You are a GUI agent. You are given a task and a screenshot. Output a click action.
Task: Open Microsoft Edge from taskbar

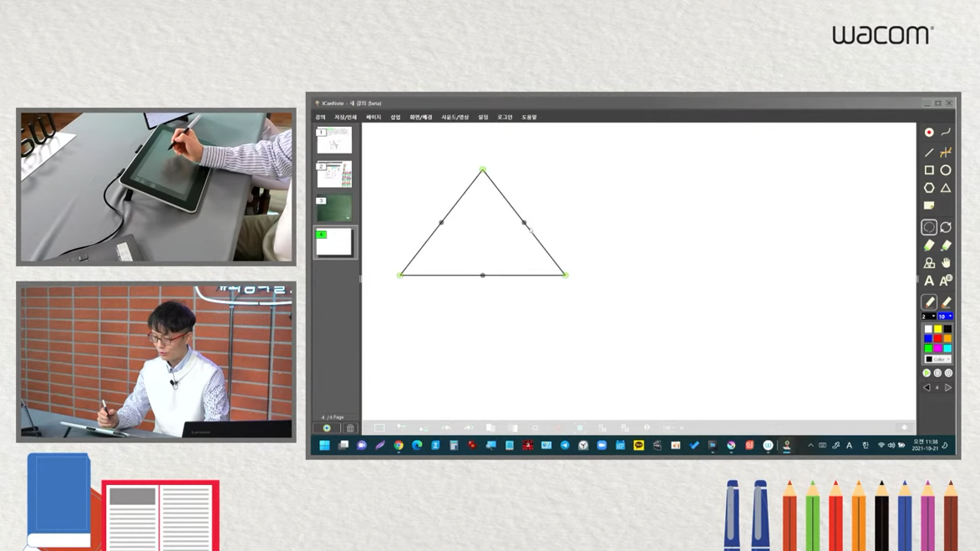(x=417, y=446)
